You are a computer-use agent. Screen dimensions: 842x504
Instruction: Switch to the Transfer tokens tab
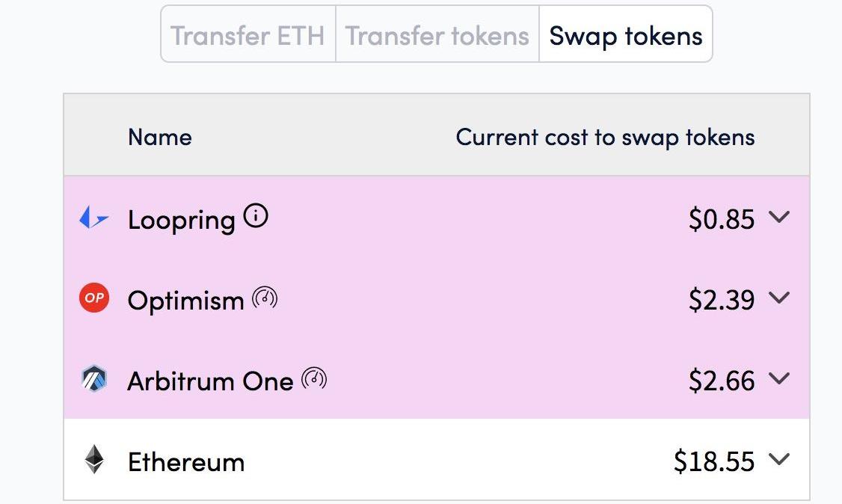coord(437,34)
